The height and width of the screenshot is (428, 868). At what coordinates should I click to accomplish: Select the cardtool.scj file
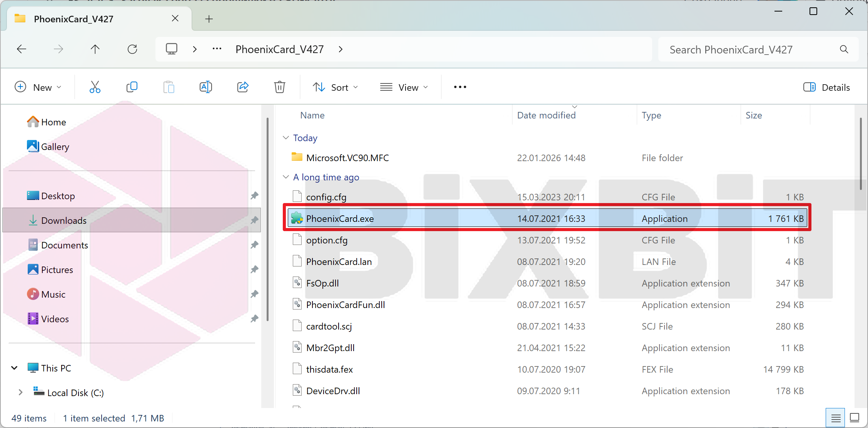pyautogui.click(x=548, y=326)
